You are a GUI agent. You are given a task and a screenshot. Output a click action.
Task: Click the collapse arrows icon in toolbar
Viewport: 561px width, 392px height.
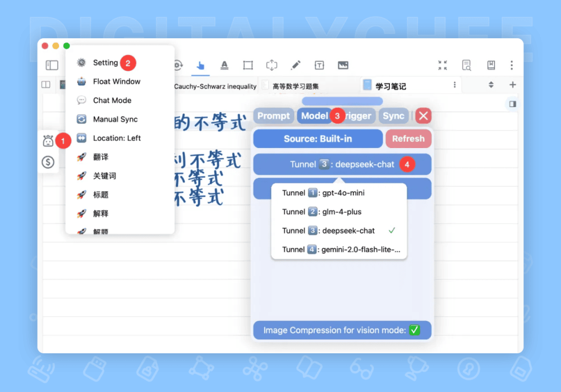pyautogui.click(x=443, y=65)
